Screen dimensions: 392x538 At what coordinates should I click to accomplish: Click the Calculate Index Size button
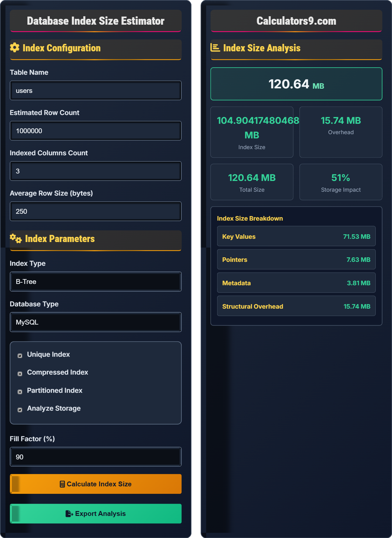(96, 484)
